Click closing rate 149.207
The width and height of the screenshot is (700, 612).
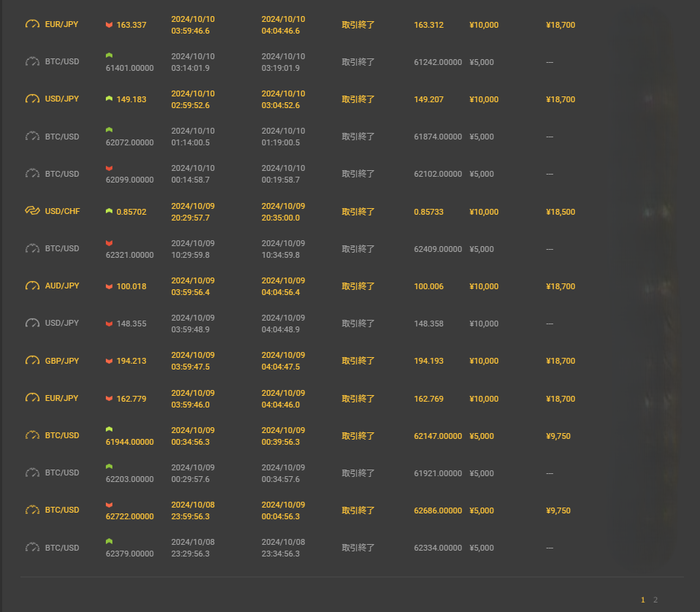click(428, 99)
